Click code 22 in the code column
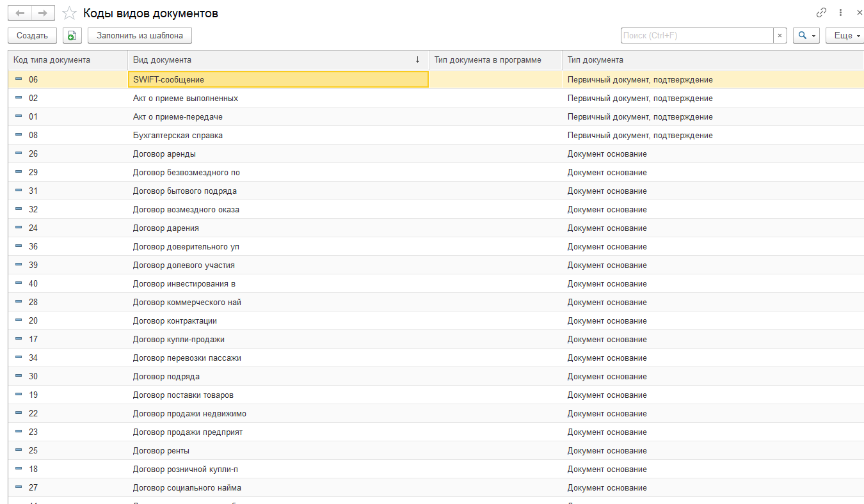The image size is (864, 504). click(x=33, y=413)
